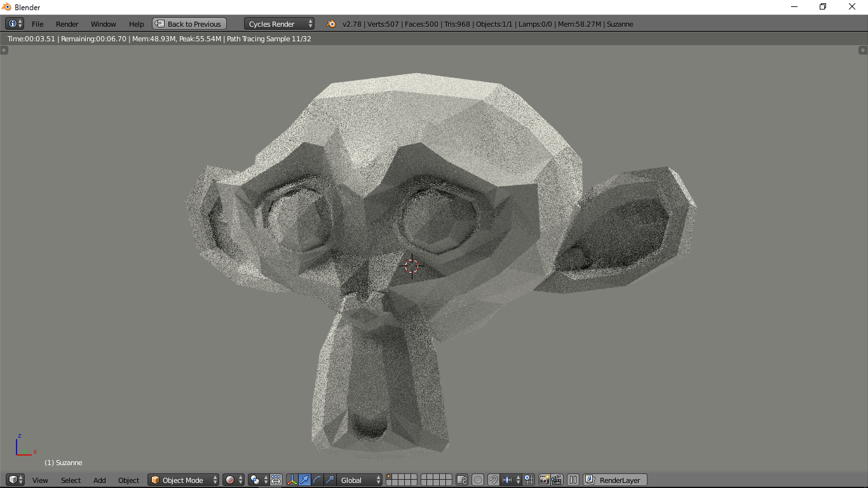
Task: Click the 'Verts:507' statistics text
Action: [x=383, y=24]
